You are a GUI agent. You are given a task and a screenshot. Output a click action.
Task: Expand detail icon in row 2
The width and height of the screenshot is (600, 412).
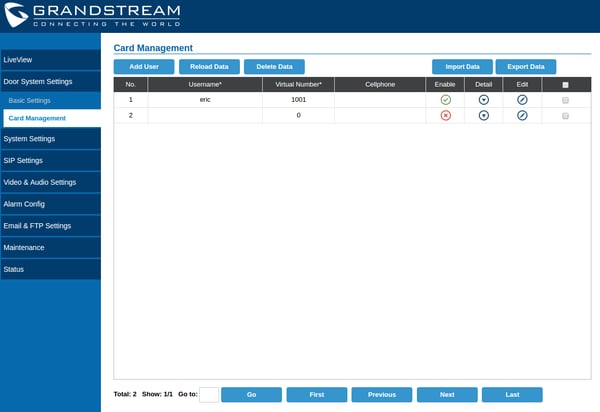point(484,116)
